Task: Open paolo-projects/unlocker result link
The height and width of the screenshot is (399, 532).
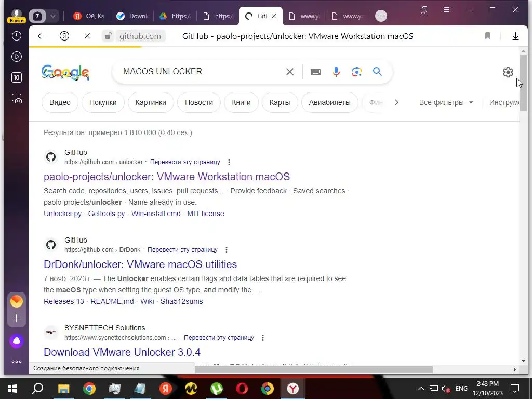Action: 167,177
